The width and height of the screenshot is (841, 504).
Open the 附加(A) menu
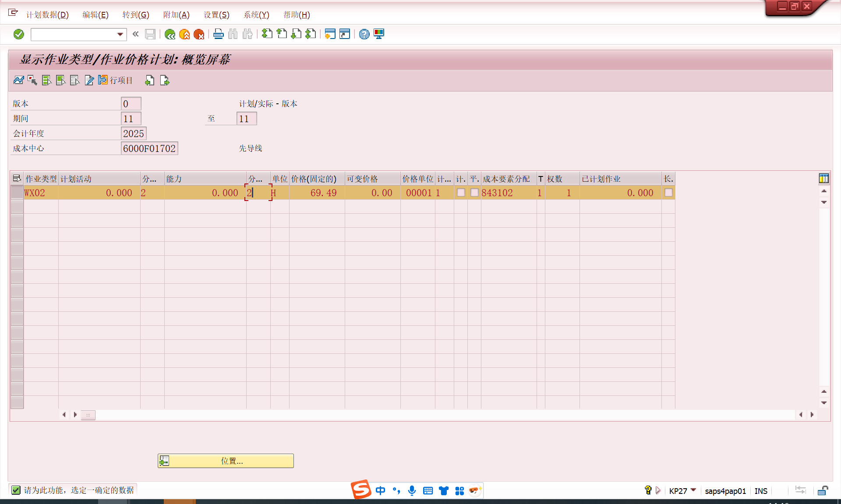(176, 15)
